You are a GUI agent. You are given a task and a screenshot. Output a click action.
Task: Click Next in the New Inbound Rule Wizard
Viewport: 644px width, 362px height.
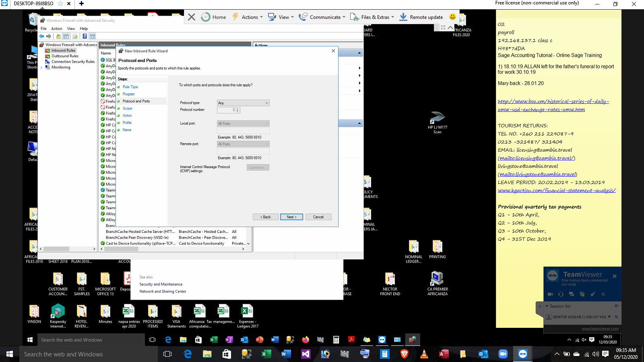(x=291, y=217)
